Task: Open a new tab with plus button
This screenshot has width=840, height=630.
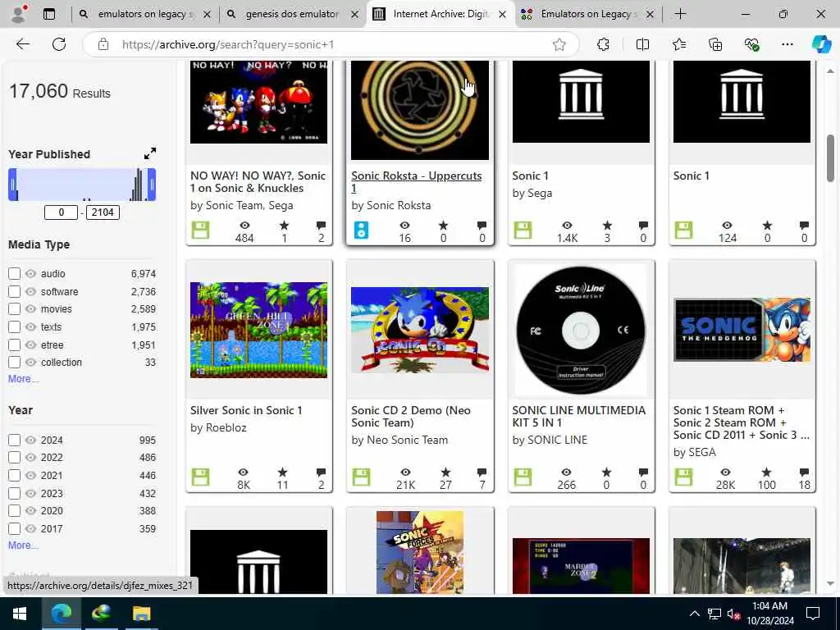Action: click(680, 14)
